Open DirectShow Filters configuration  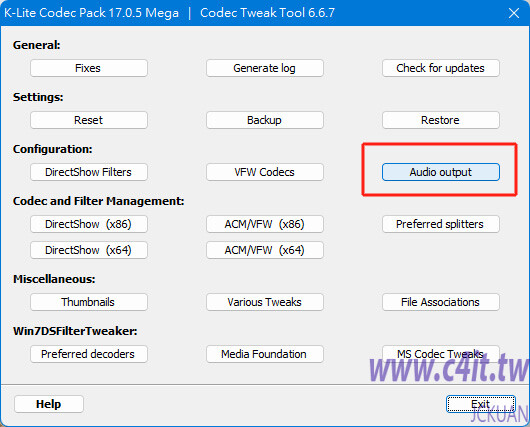(89, 172)
